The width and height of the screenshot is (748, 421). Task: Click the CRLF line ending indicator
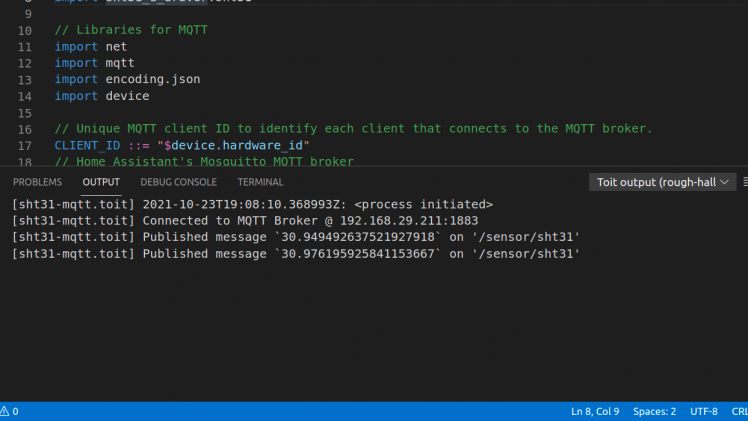[740, 411]
